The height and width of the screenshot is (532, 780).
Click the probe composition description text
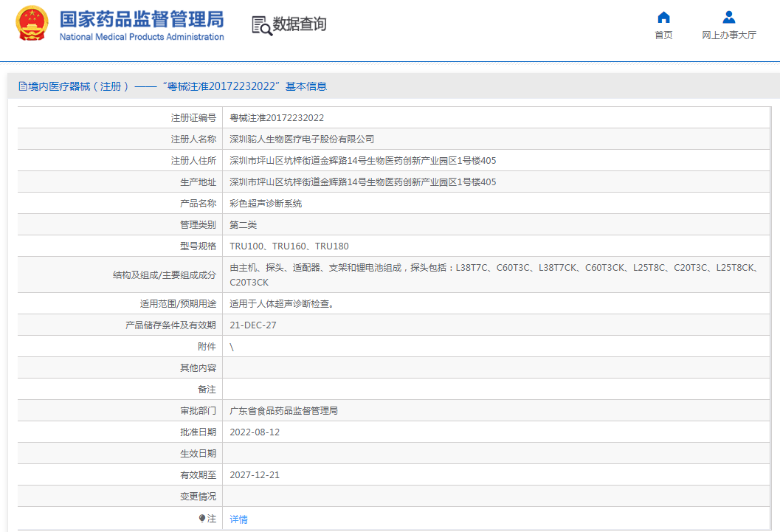[x=495, y=275]
